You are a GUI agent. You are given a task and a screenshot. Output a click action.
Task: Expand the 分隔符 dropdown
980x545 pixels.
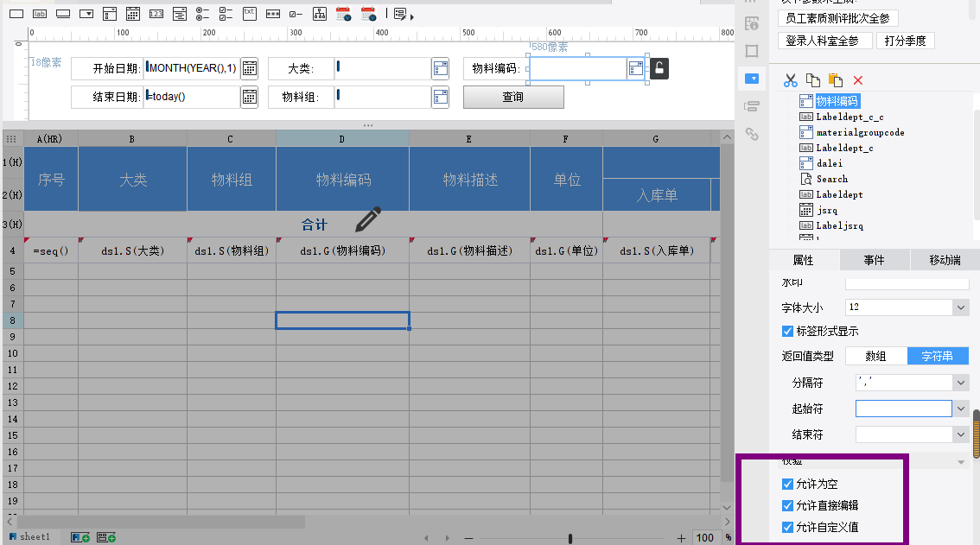click(x=960, y=382)
